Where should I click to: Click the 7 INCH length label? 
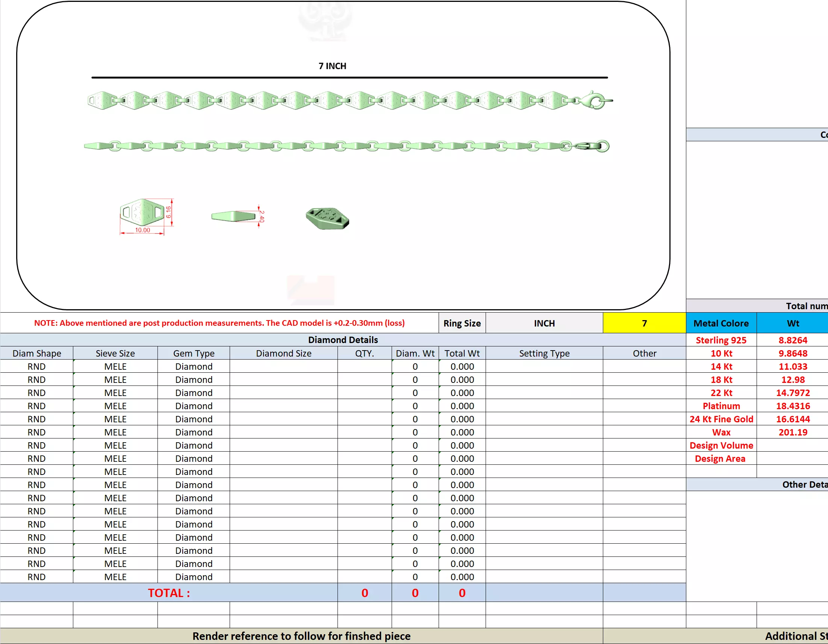pos(332,66)
